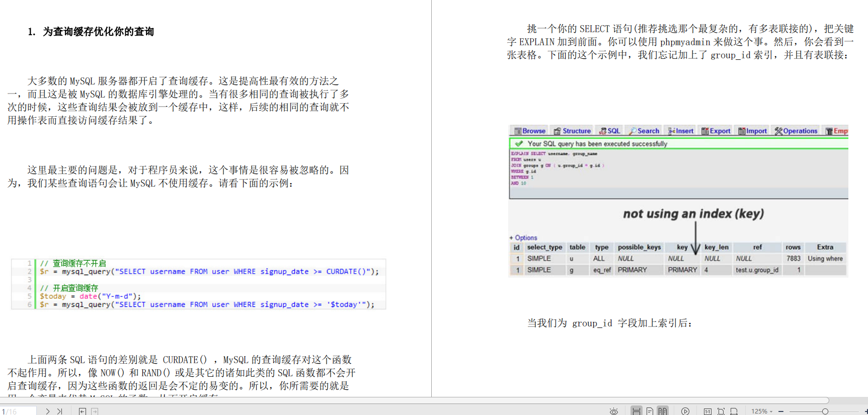The image size is (868, 415).
Task: Click the zoom out minus button
Action: [x=781, y=411]
